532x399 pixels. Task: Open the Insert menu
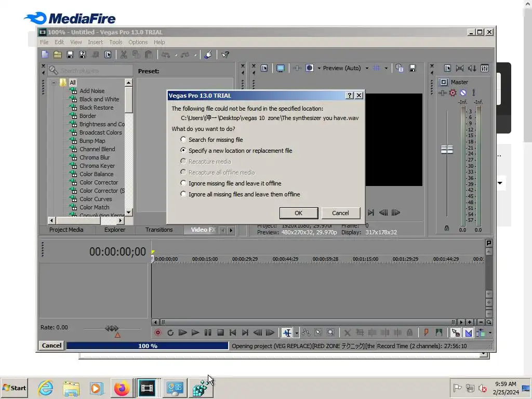point(96,42)
